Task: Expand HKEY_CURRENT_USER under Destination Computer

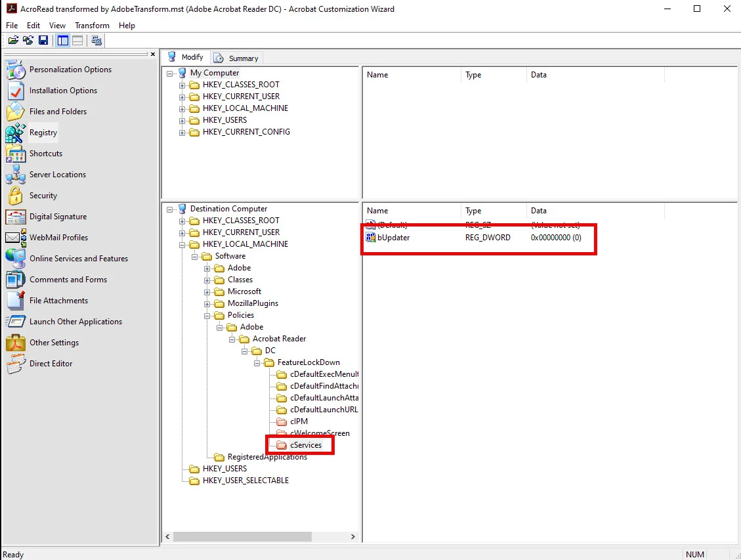Action: click(182, 233)
